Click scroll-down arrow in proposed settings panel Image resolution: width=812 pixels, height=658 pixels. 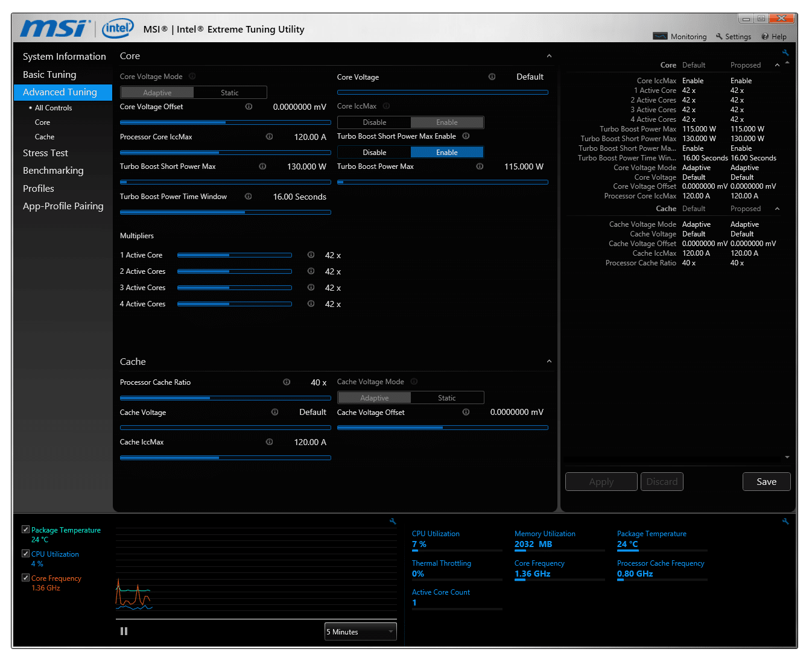point(787,458)
